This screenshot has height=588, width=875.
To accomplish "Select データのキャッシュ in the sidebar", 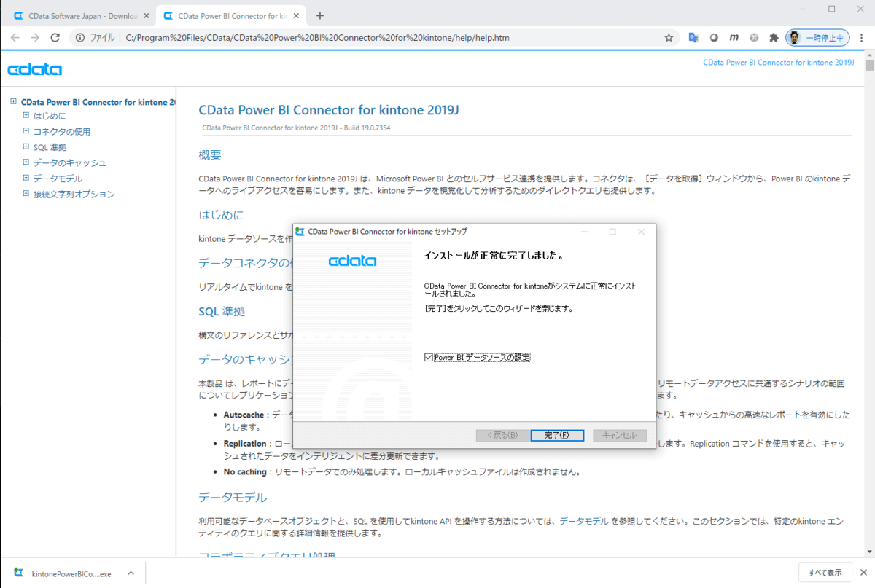I will coord(70,163).
